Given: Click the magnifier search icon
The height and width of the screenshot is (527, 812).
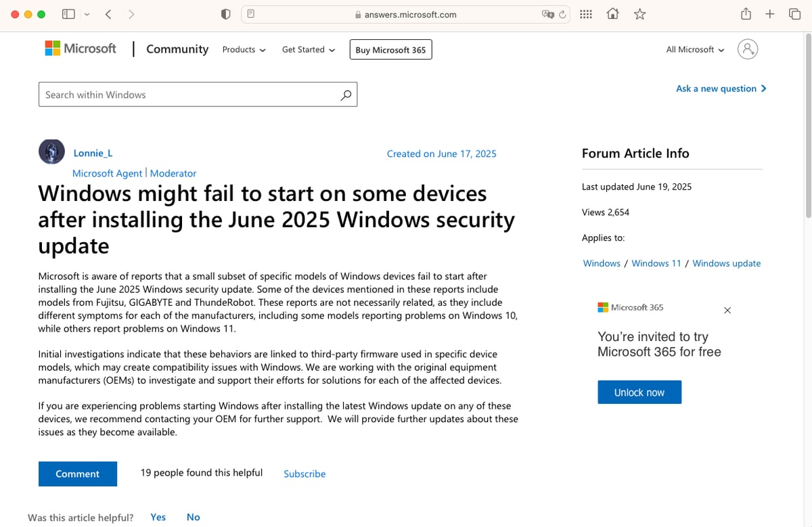Looking at the screenshot, I should pyautogui.click(x=346, y=95).
